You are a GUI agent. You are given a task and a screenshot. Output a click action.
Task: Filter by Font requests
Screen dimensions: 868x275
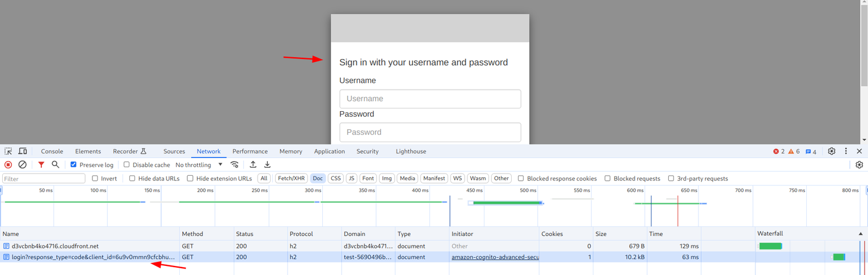point(368,179)
